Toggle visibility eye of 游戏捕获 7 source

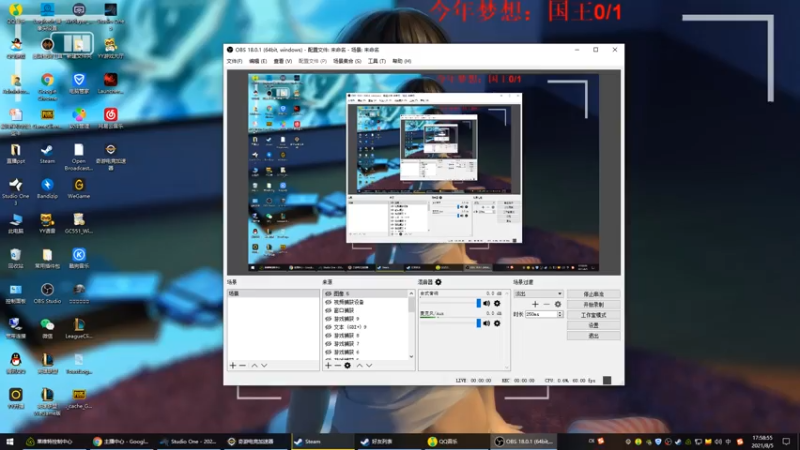[328, 344]
